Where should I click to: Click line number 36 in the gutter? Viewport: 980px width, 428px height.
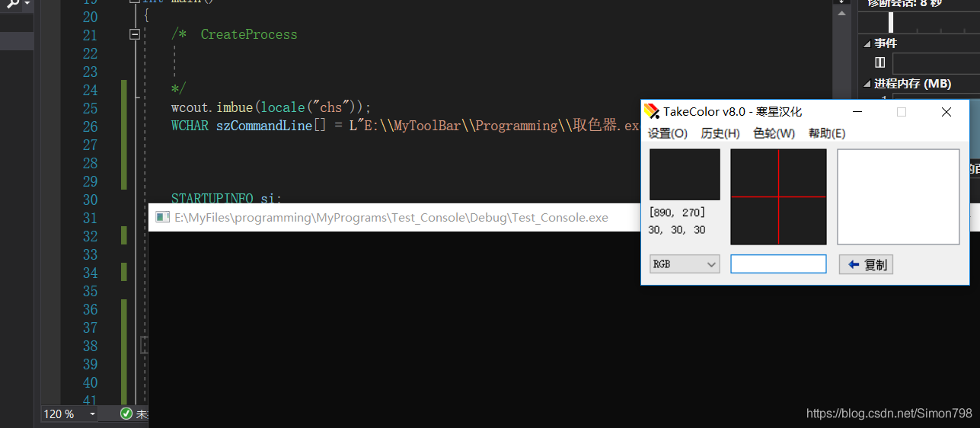pos(90,309)
